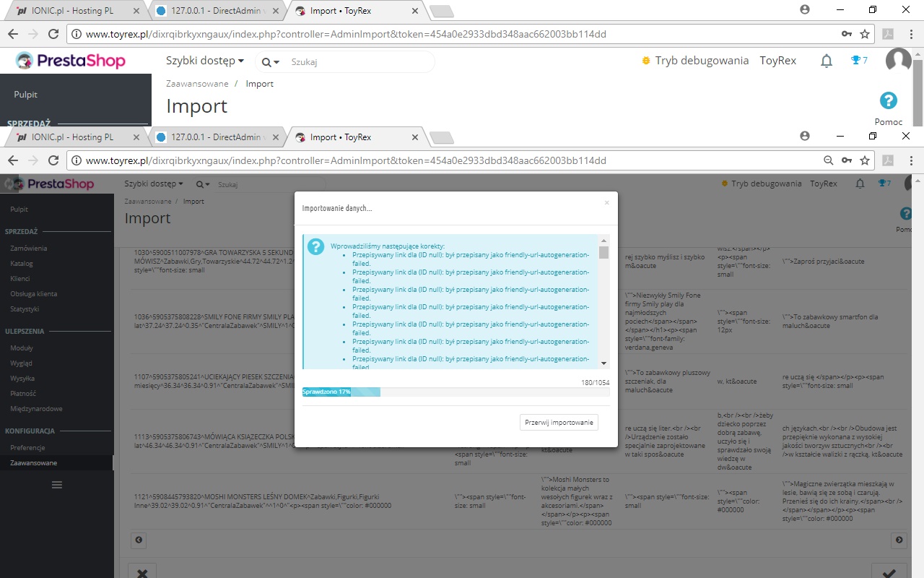Viewport: 924px width, 578px height.
Task: Click the PDF extension icon in the front window
Action: pyautogui.click(x=888, y=160)
